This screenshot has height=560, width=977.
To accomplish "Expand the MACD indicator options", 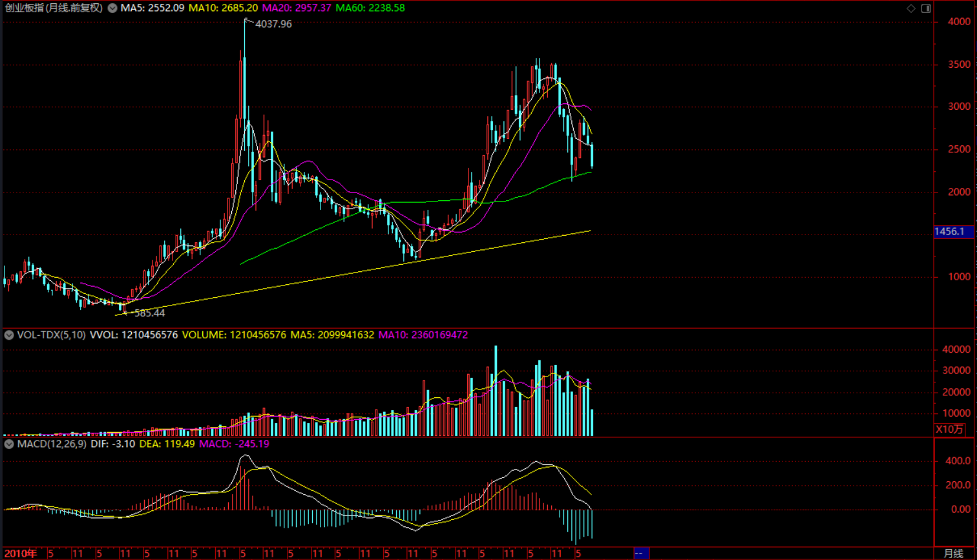I will pyautogui.click(x=9, y=444).
